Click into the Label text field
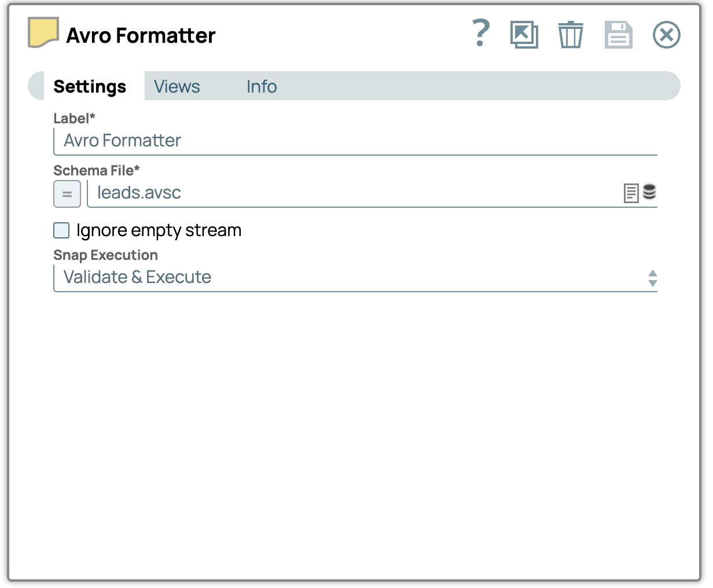This screenshot has height=588, width=713. pos(355,141)
